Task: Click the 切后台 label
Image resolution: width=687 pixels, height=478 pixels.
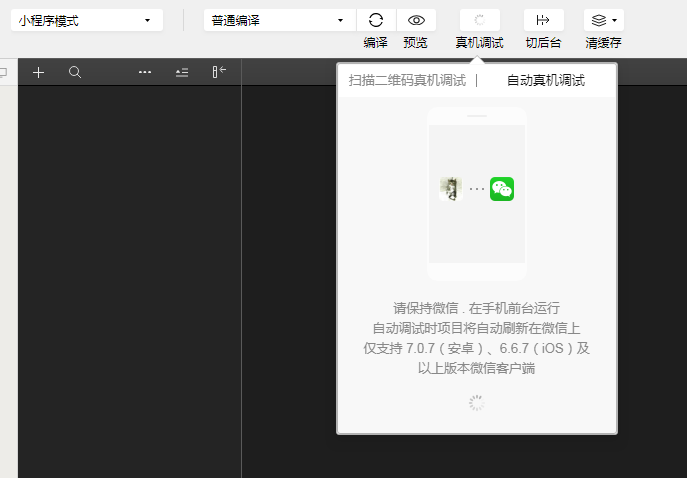Action: [543, 43]
